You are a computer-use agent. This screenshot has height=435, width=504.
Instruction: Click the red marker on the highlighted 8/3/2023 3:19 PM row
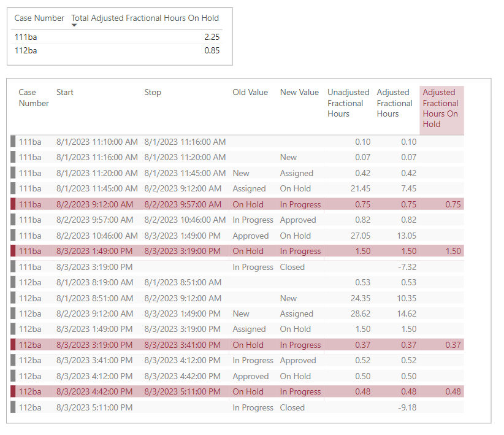tap(14, 345)
